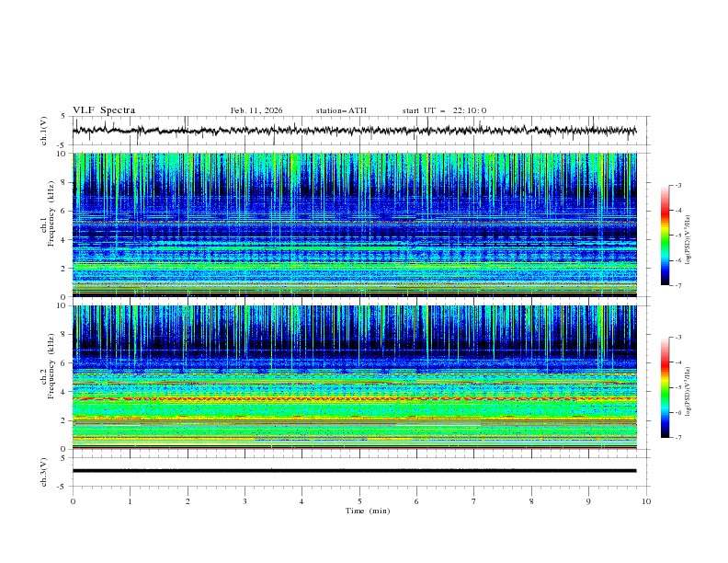Click time axis tick label '9'

pos(588,501)
